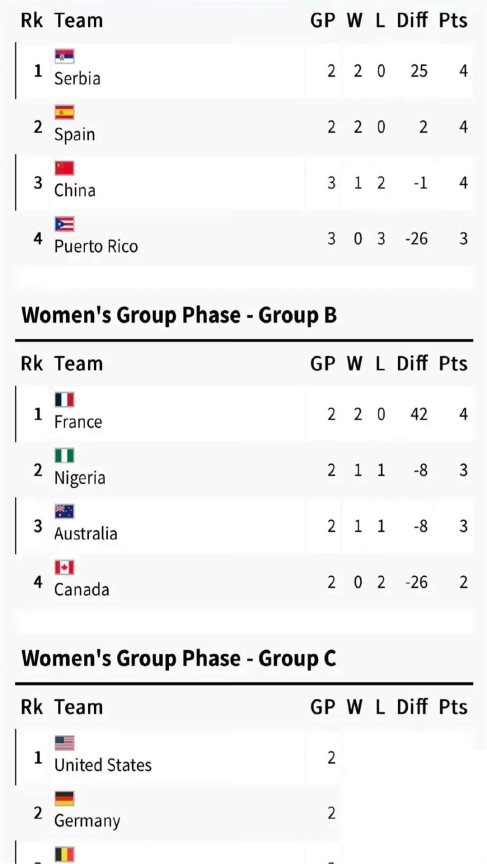The image size is (487, 864).
Task: Click the China flag icon
Action: point(64,168)
